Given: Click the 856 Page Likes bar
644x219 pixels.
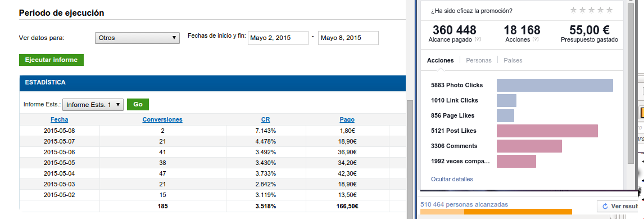Looking at the screenshot, I should point(505,115).
